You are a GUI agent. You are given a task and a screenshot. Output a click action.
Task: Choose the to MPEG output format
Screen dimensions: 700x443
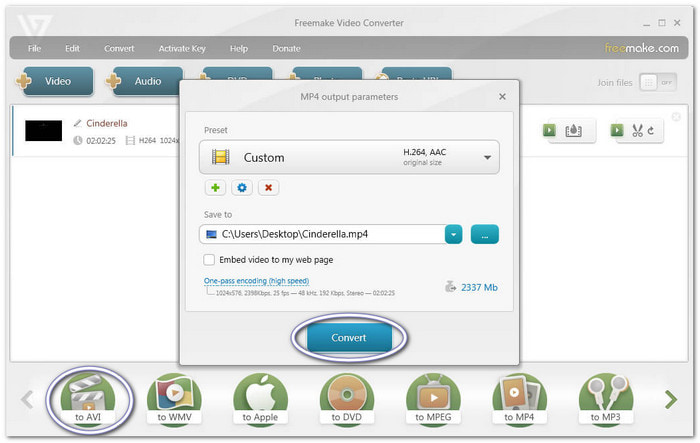pyautogui.click(x=433, y=398)
